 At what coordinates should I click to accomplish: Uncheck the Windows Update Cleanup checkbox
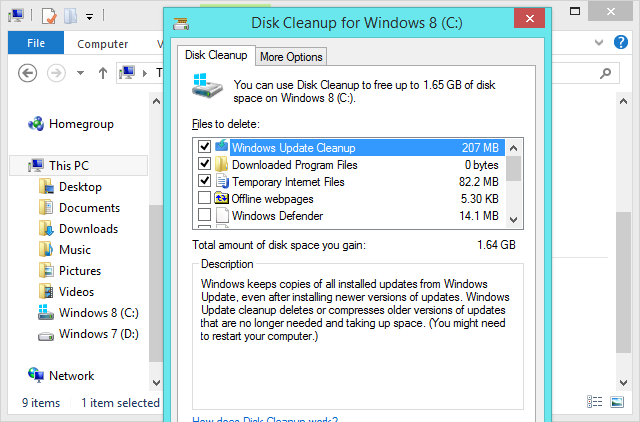(204, 147)
